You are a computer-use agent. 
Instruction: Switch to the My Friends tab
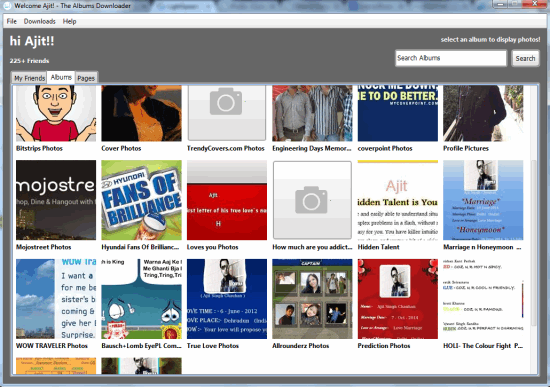(x=29, y=78)
